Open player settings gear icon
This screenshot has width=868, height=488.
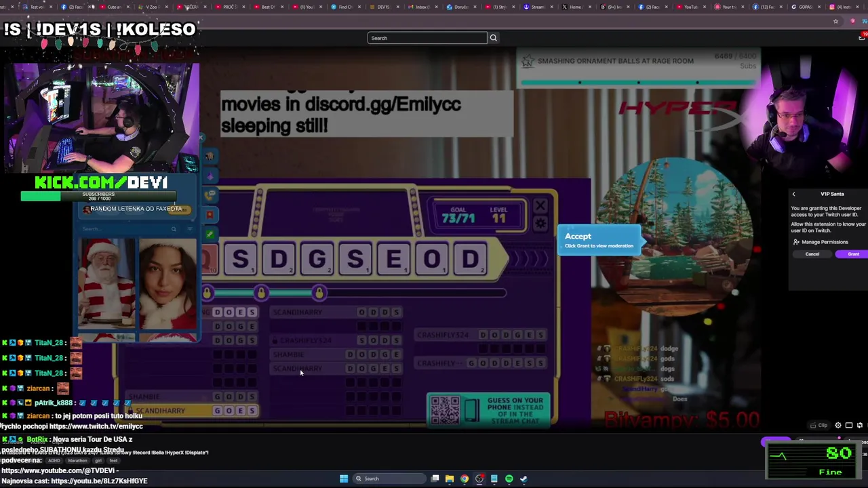[x=838, y=426]
